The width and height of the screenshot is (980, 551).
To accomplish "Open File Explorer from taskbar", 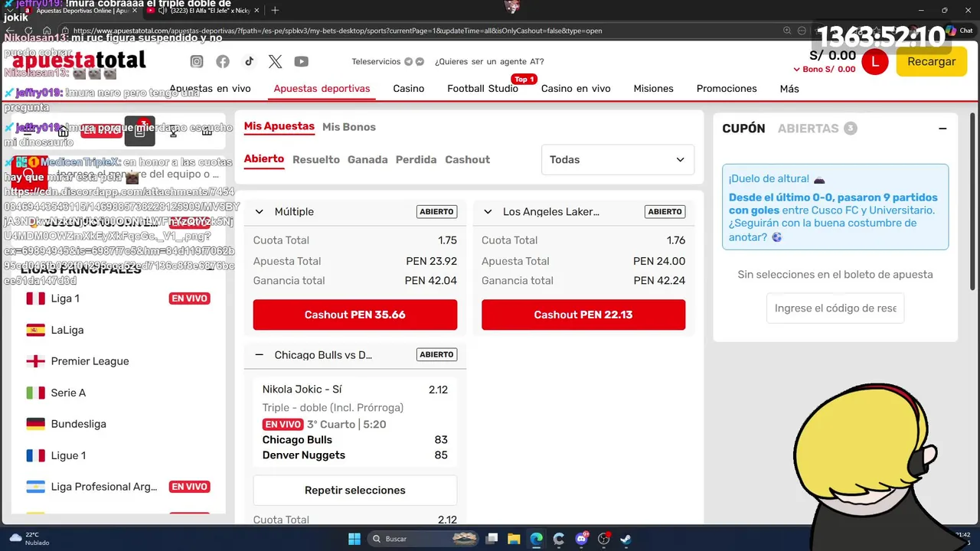I will tap(514, 539).
